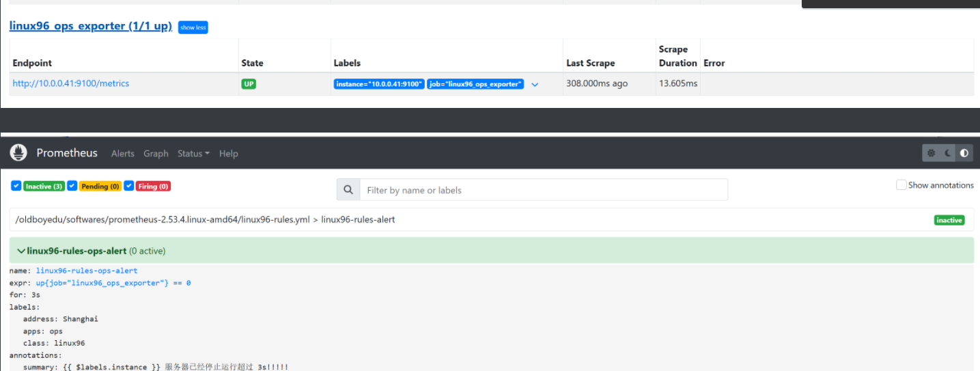The width and height of the screenshot is (980, 371).
Task: Toggle the Inactive (3) checkbox
Action: pos(16,186)
